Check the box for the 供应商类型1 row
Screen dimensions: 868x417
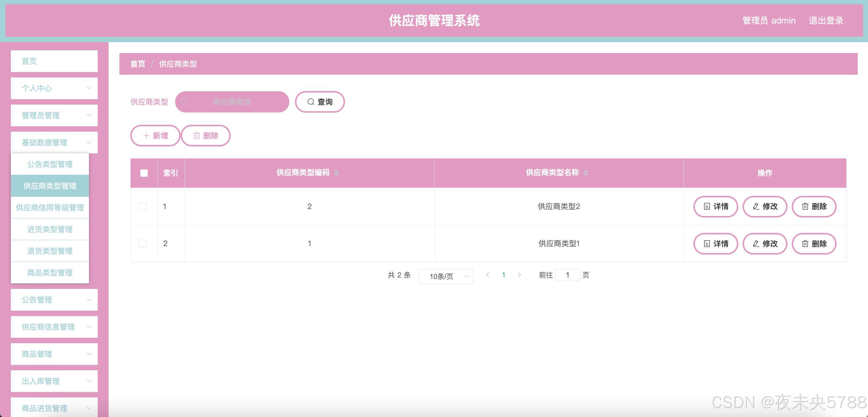[143, 243]
